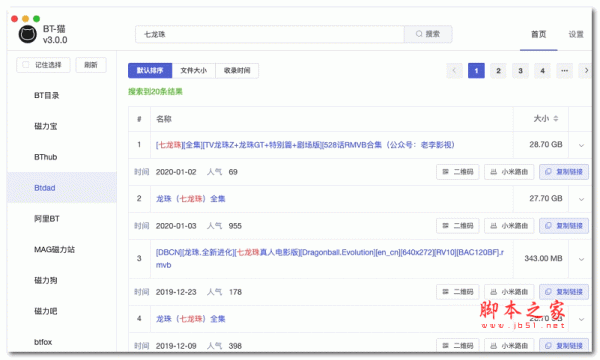Viewport: 600px width, 360px height.
Task: Open 龙珠（七龙珠）全集 link in row 2
Action: pyautogui.click(x=191, y=199)
